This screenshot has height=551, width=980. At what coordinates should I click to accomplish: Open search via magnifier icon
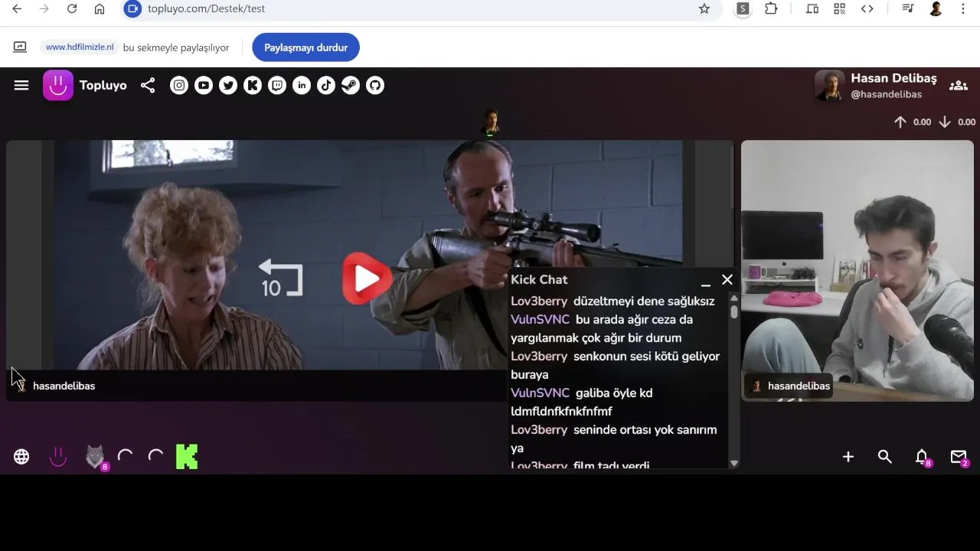point(885,457)
